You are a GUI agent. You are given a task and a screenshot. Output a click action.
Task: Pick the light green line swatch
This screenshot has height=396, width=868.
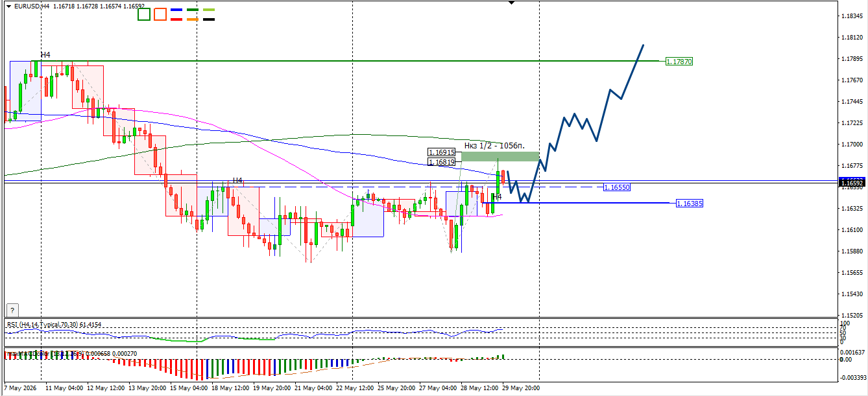(209, 10)
